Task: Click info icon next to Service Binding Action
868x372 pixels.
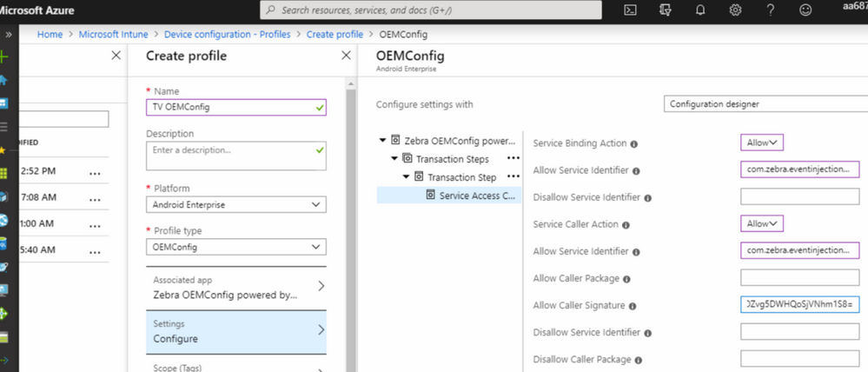Action: [634, 144]
